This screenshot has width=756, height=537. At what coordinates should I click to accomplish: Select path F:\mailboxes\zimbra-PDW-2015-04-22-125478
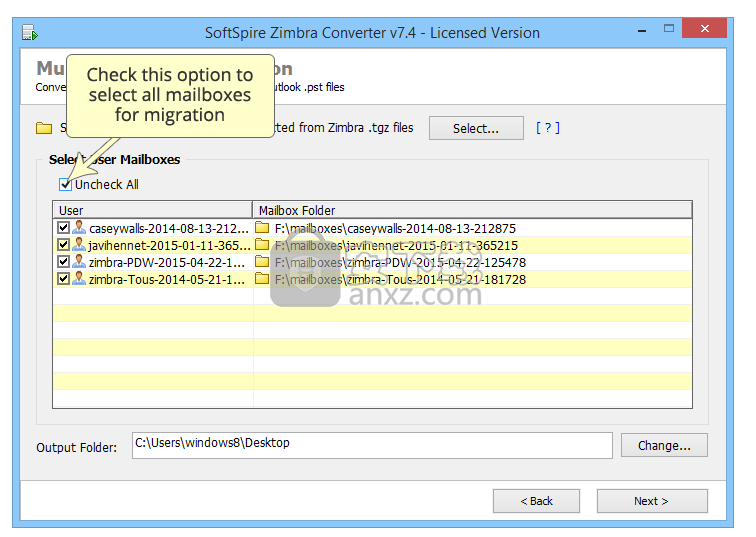[x=400, y=263]
